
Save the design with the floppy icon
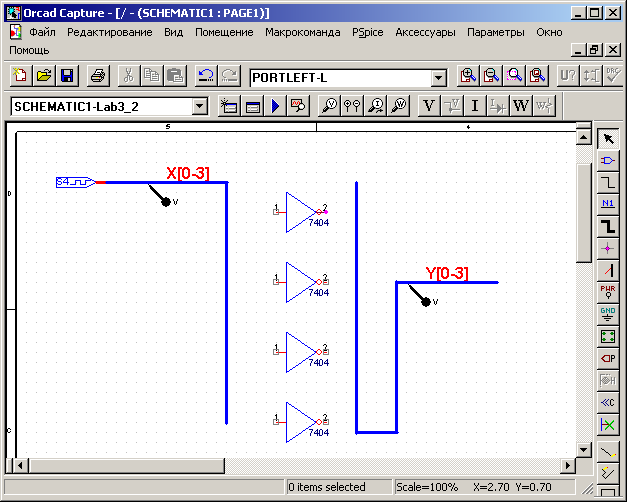tap(67, 75)
